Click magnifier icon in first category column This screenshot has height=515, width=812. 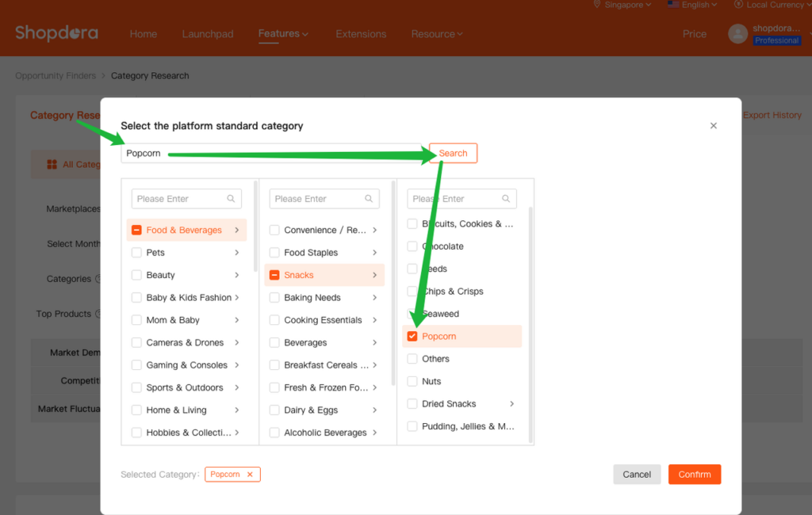tap(232, 199)
